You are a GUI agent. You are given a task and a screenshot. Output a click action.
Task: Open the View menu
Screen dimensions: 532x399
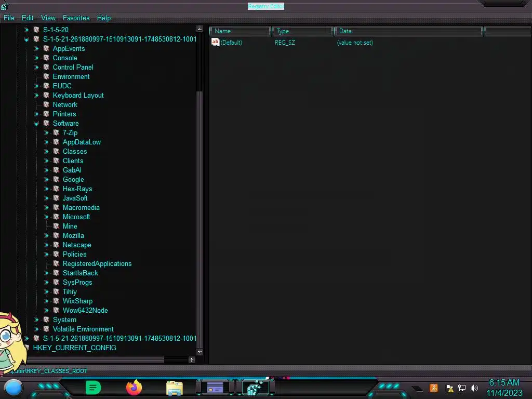(48, 18)
